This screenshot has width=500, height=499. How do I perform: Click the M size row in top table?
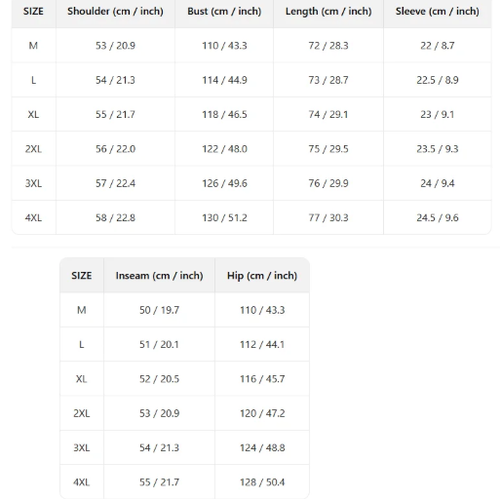pyautogui.click(x=251, y=45)
